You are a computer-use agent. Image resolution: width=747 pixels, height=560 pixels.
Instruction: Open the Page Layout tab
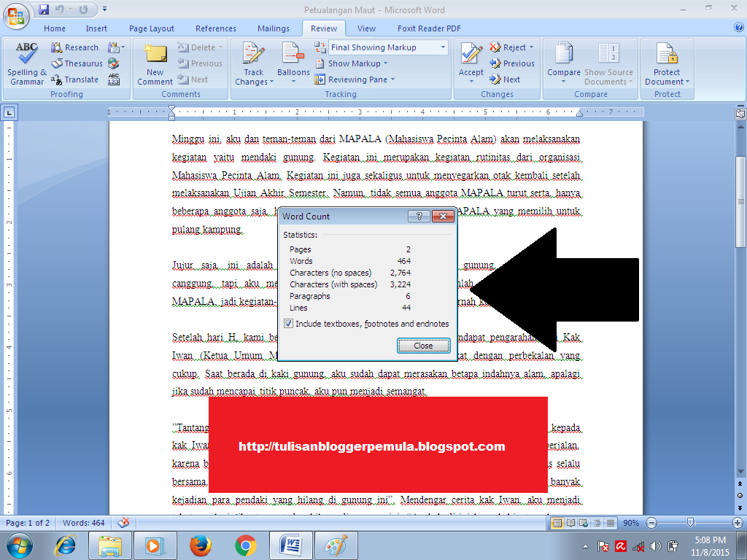152,28
